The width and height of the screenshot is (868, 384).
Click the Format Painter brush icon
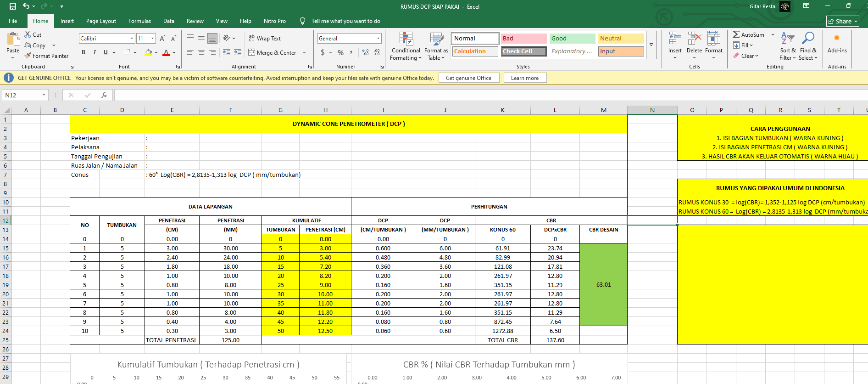coord(28,56)
